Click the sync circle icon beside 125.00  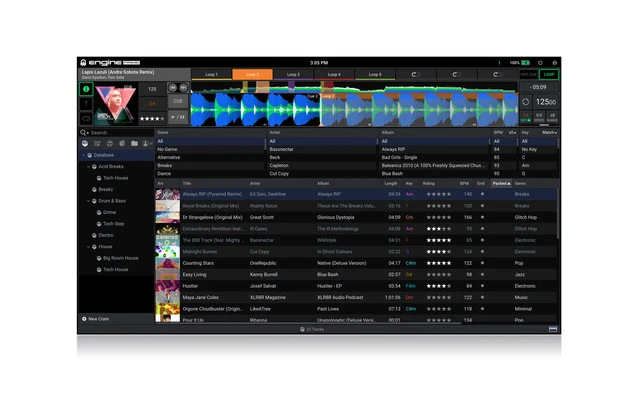[526, 102]
